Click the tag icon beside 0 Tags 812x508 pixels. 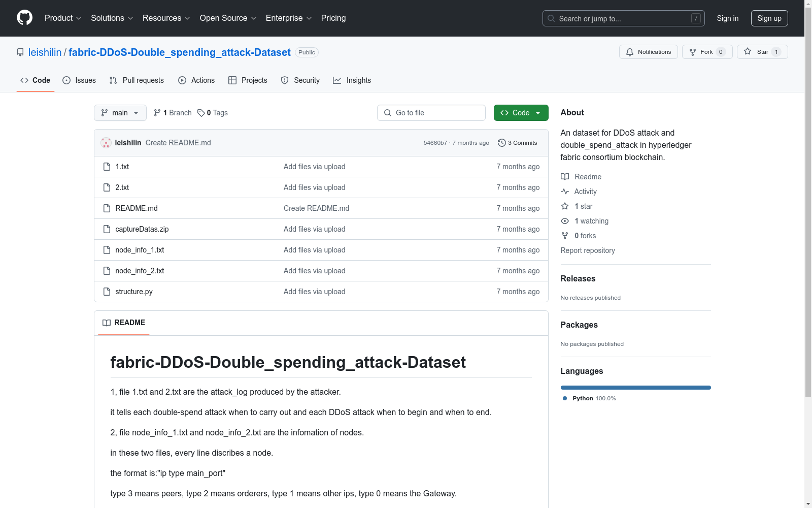point(201,113)
